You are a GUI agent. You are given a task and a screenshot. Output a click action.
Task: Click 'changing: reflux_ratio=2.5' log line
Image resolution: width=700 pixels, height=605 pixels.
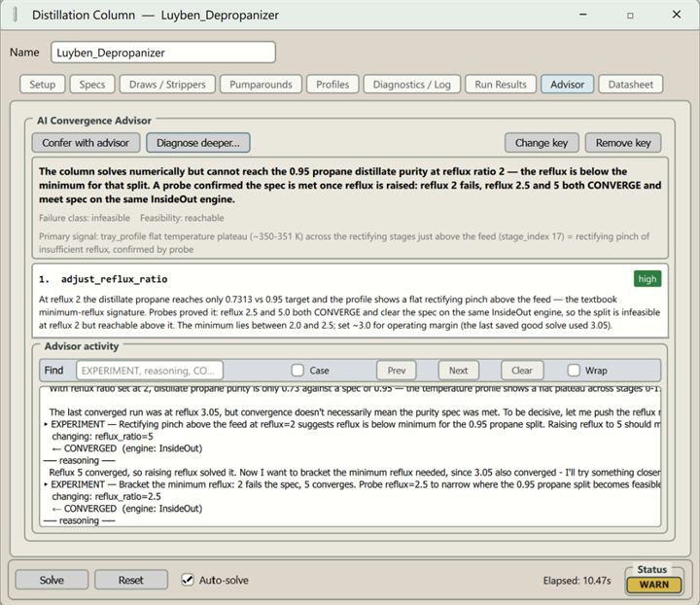pos(106,496)
